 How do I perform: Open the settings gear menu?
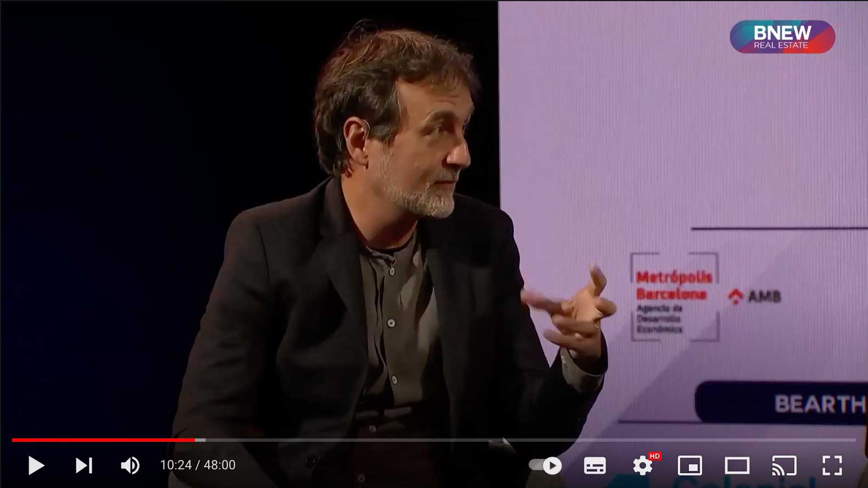642,465
